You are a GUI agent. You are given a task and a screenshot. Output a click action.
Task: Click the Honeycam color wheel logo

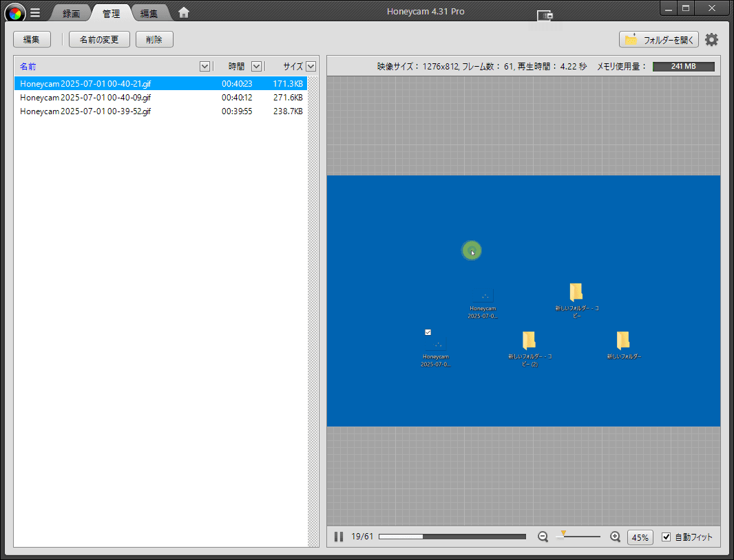click(14, 12)
